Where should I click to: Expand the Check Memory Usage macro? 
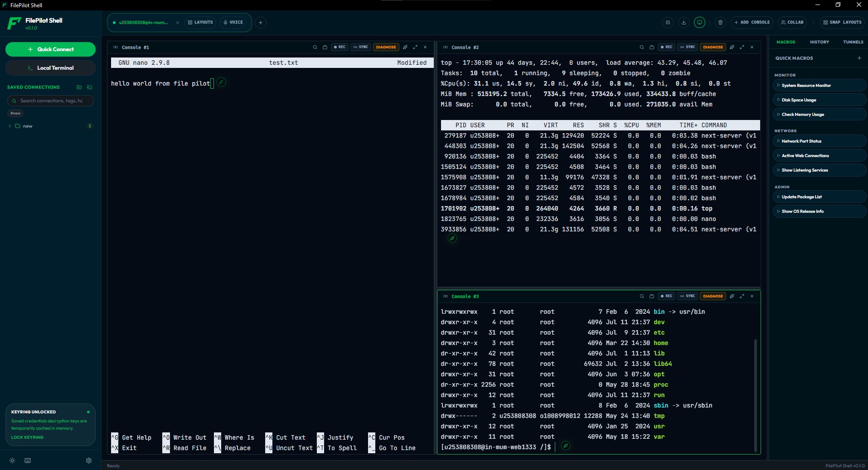[x=819, y=114]
